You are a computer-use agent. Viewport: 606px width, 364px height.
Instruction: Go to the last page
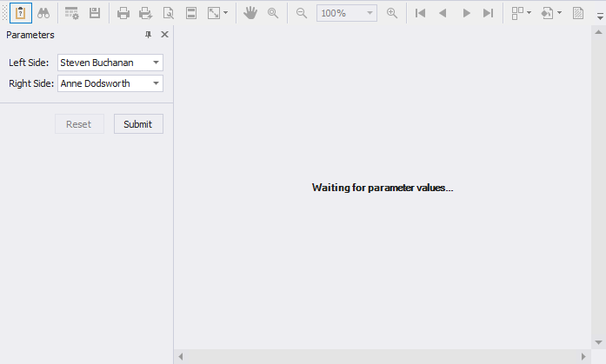(x=489, y=13)
